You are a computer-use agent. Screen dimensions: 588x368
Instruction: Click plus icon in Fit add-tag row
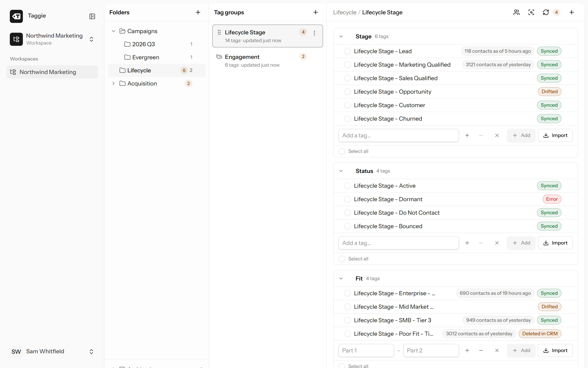pyautogui.click(x=467, y=350)
